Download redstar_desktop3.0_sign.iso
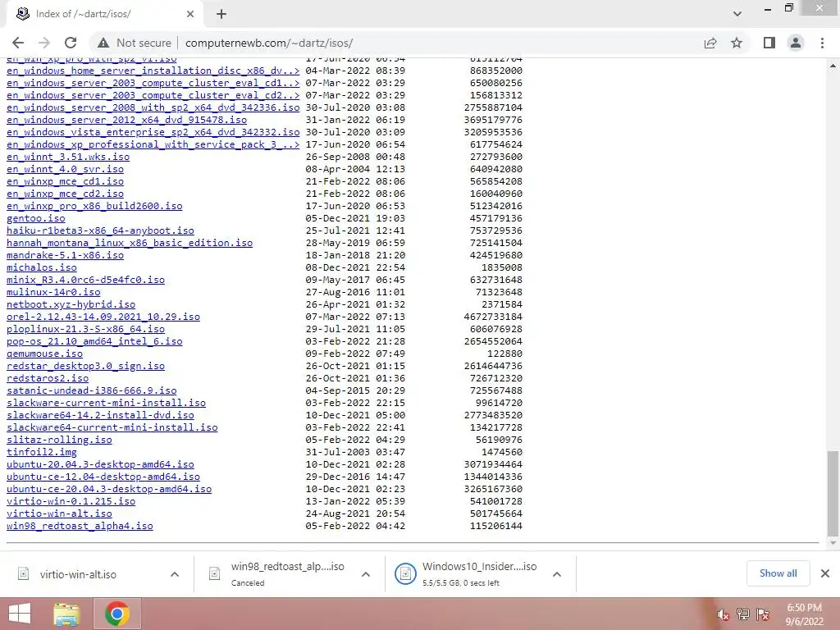The image size is (840, 630). 85,367
